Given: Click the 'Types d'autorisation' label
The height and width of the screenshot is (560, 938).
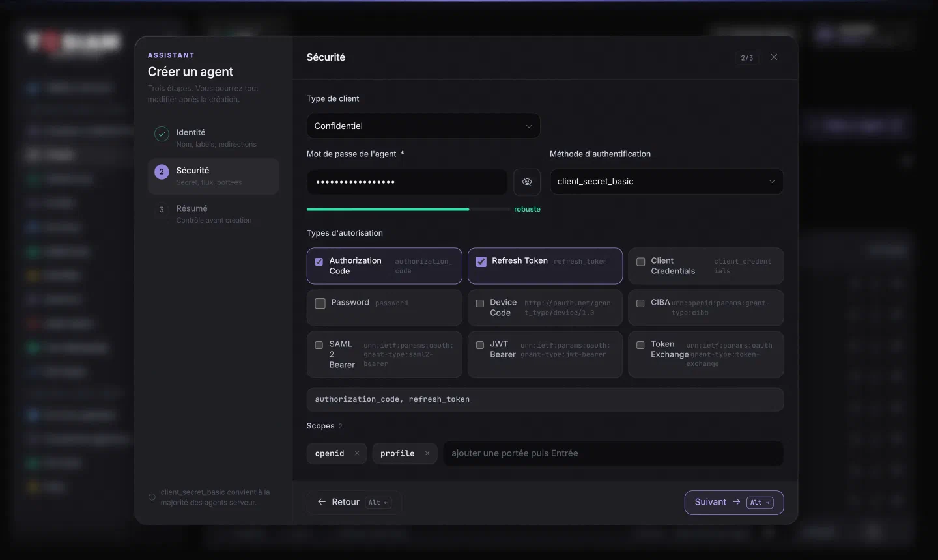Looking at the screenshot, I should [345, 233].
